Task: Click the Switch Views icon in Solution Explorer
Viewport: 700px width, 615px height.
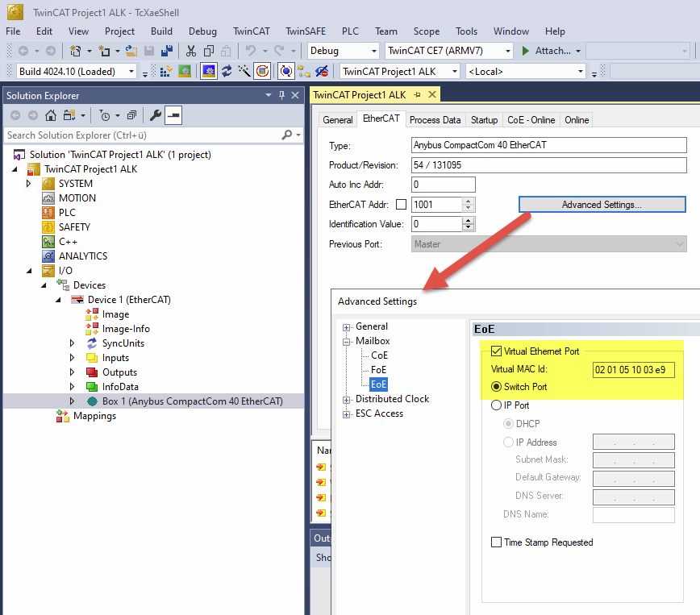Action: click(69, 115)
